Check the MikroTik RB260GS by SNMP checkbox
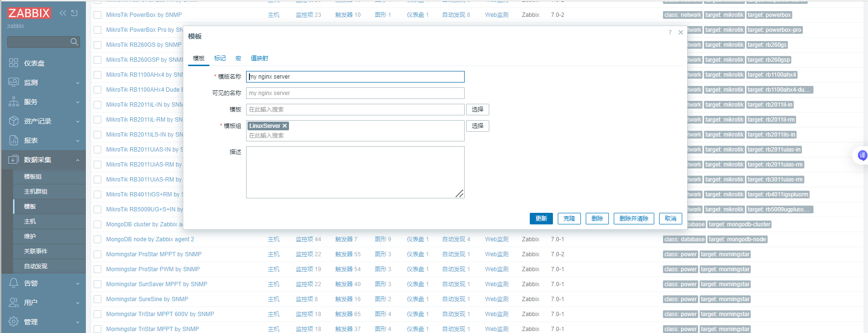This screenshot has width=868, height=333. point(97,45)
